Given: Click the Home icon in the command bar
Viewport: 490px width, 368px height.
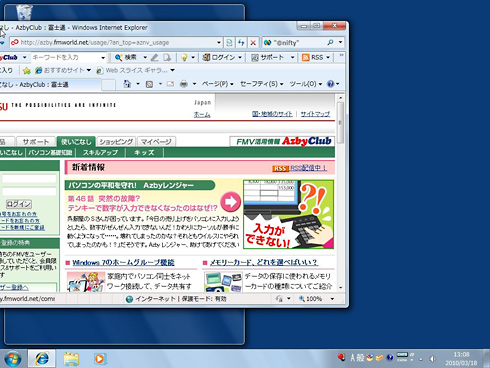Looking at the screenshot, I should (x=127, y=84).
